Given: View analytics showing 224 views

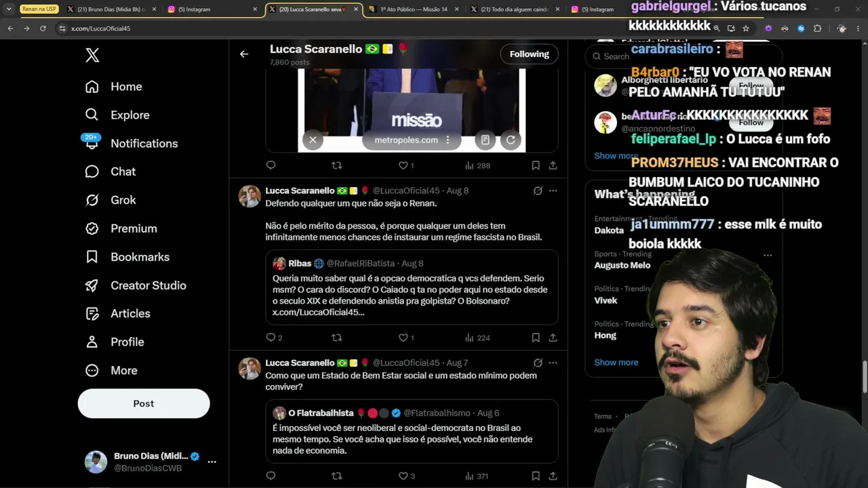Looking at the screenshot, I should click(x=477, y=338).
